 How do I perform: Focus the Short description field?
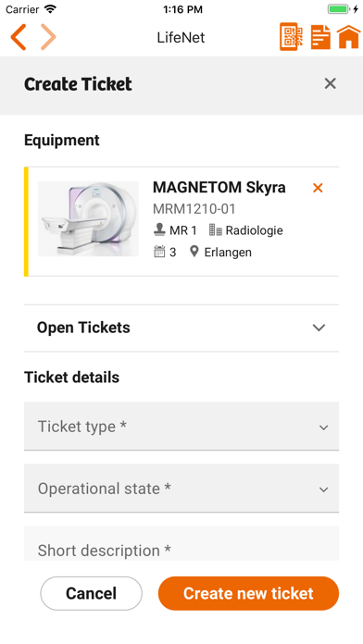point(181,543)
